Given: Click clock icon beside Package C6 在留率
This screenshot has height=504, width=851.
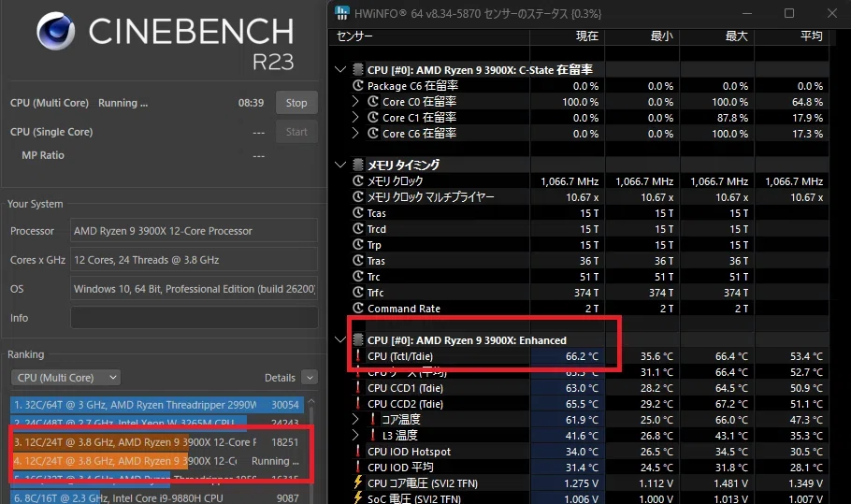Looking at the screenshot, I should [357, 86].
